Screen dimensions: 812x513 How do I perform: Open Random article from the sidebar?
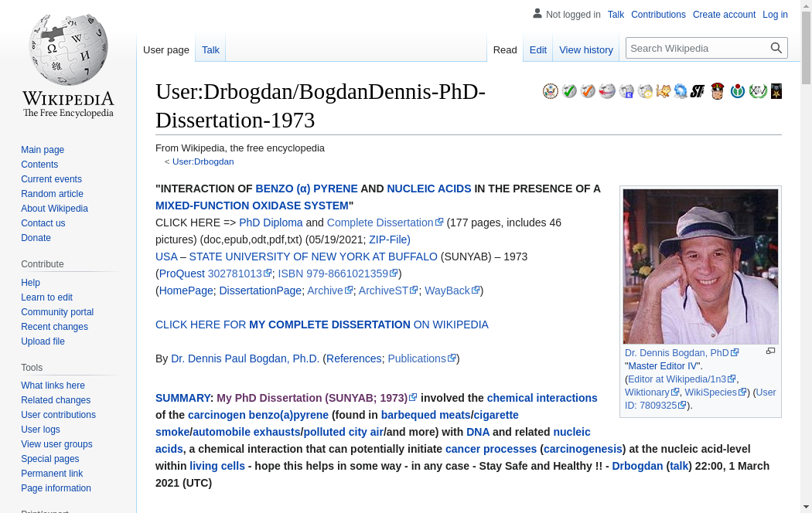(x=52, y=194)
